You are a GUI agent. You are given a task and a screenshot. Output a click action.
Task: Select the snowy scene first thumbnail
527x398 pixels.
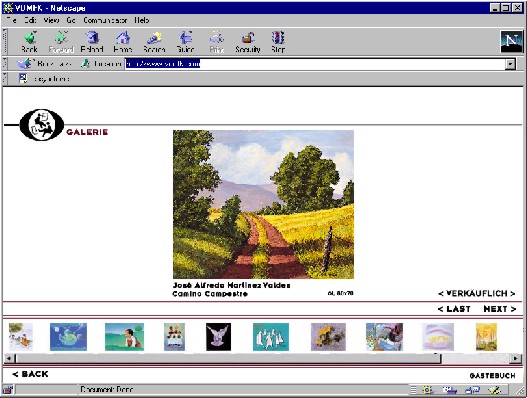pyautogui.click(x=21, y=337)
